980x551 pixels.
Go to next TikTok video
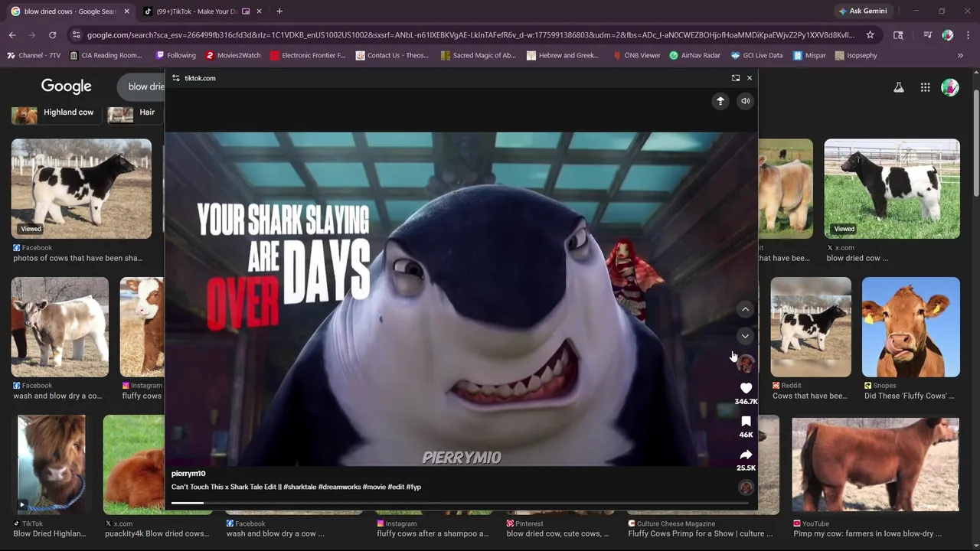click(x=745, y=336)
